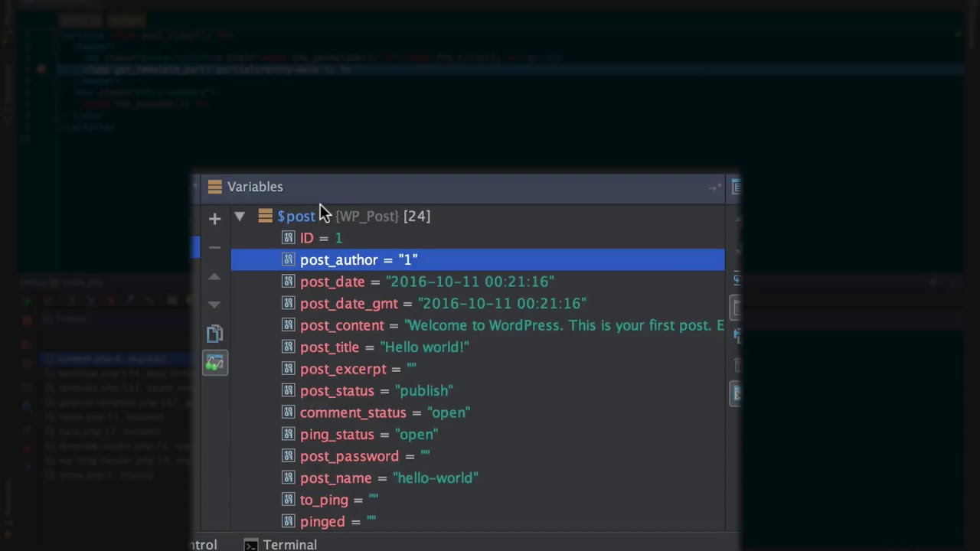This screenshot has height=551, width=980.
Task: Select the post_name = "hello-world" row
Action: 478,478
